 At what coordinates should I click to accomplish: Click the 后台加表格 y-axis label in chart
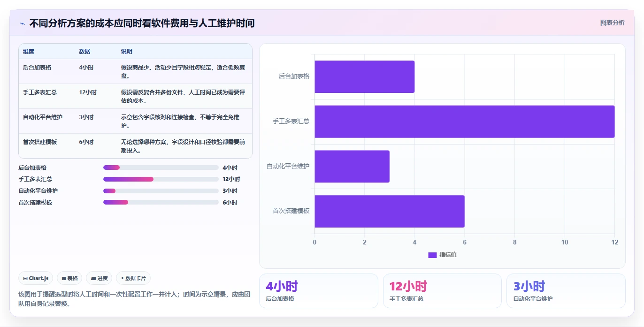pyautogui.click(x=294, y=76)
